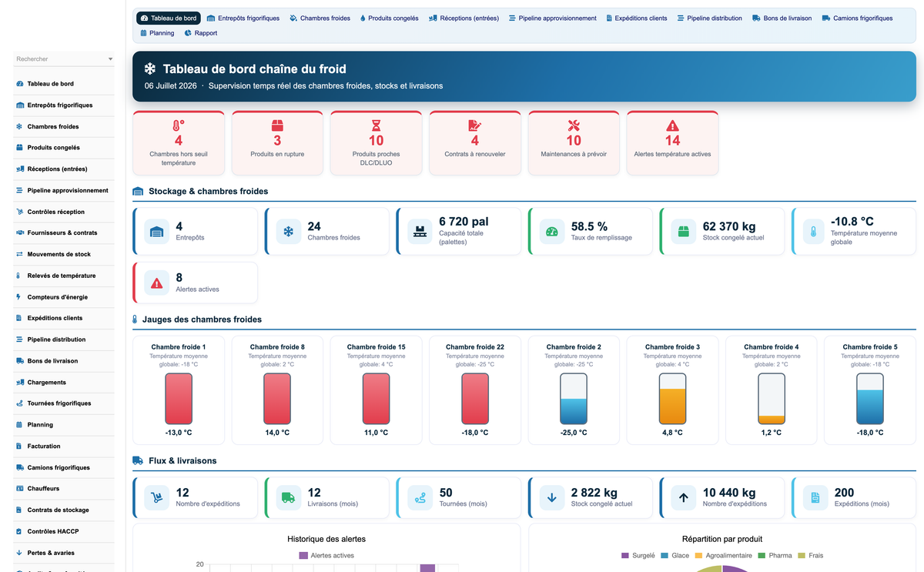Click the 62 370 kg stock congelé card
Screen dimensions: 924x572
pos(722,231)
